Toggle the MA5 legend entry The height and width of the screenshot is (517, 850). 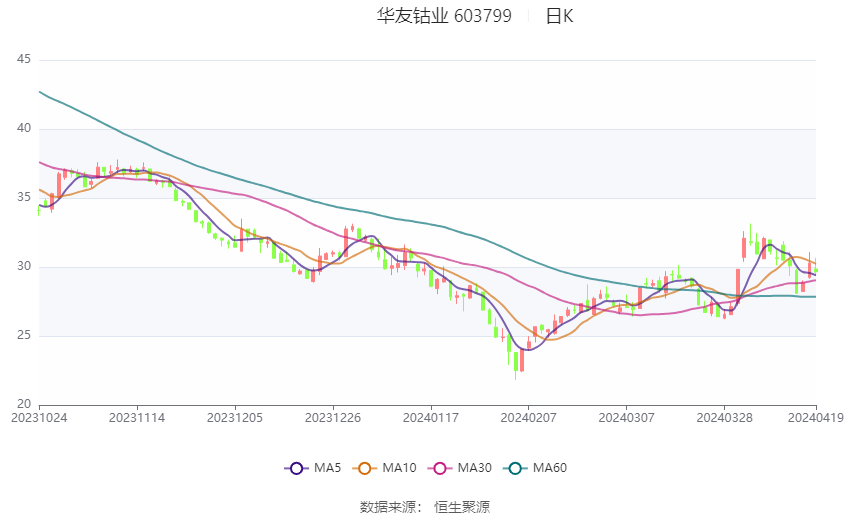[x=313, y=468]
